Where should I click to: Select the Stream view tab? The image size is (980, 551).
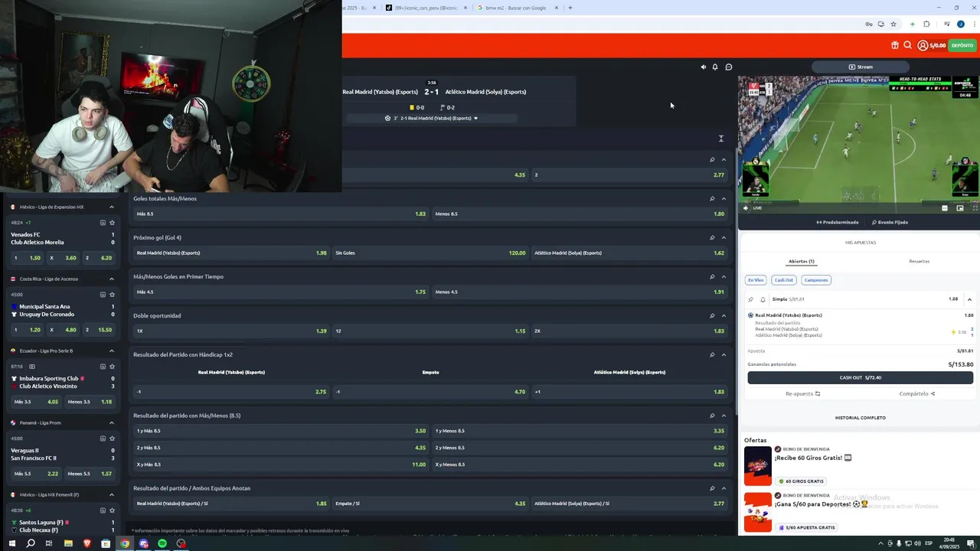[x=860, y=67]
